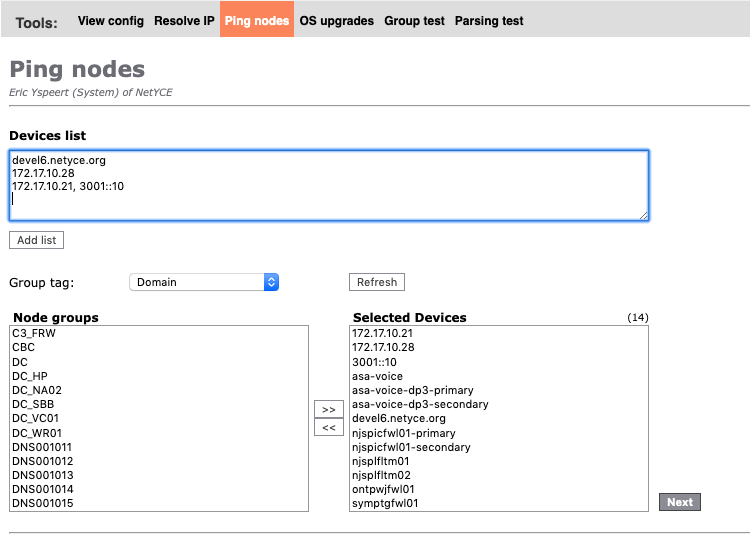Expand the Group tag Domain dropdown
This screenshot has width=750, height=541.
[204, 282]
